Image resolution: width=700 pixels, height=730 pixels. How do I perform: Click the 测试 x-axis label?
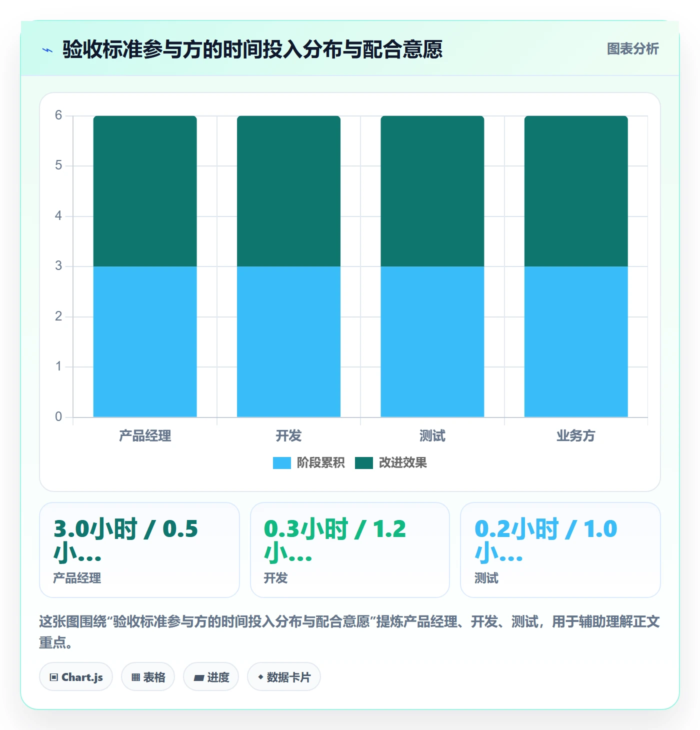pyautogui.click(x=432, y=436)
